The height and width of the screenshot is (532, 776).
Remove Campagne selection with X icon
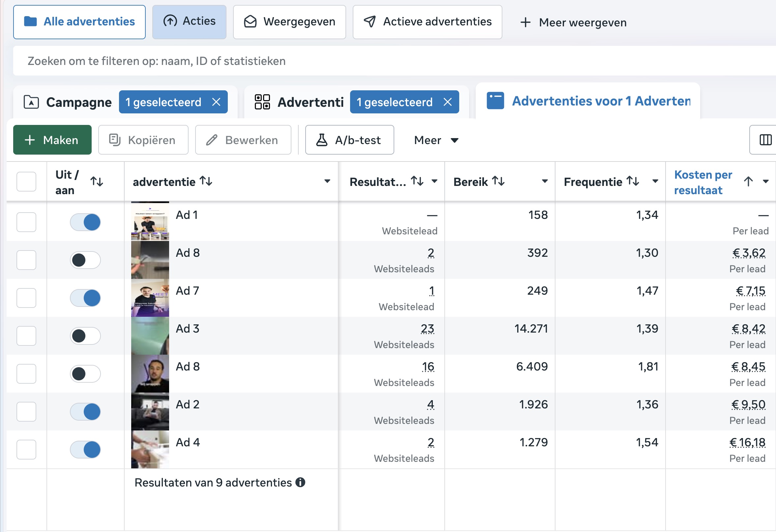[x=216, y=102]
